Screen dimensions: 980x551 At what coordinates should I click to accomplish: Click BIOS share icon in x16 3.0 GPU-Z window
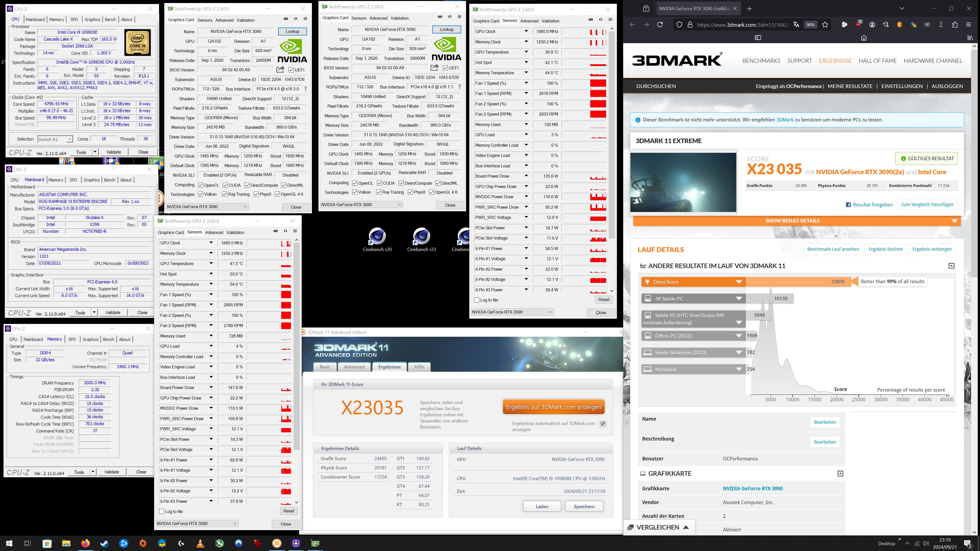(x=280, y=70)
